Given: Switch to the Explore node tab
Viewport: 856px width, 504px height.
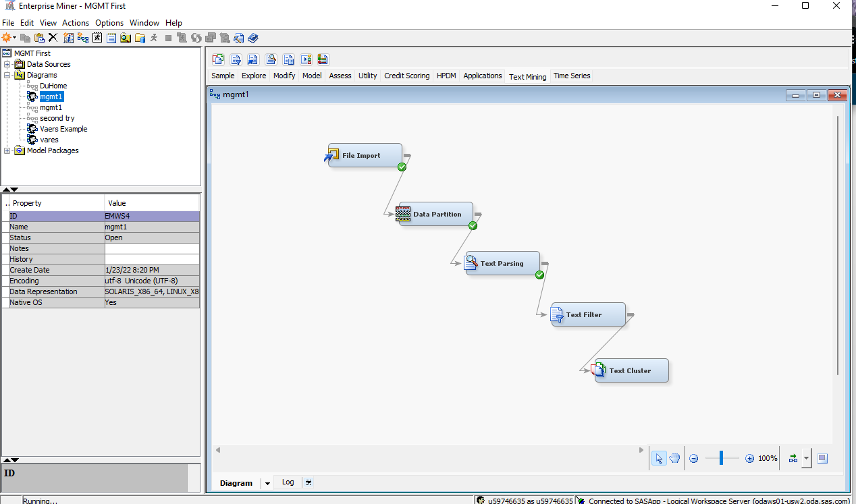Looking at the screenshot, I should click(254, 76).
